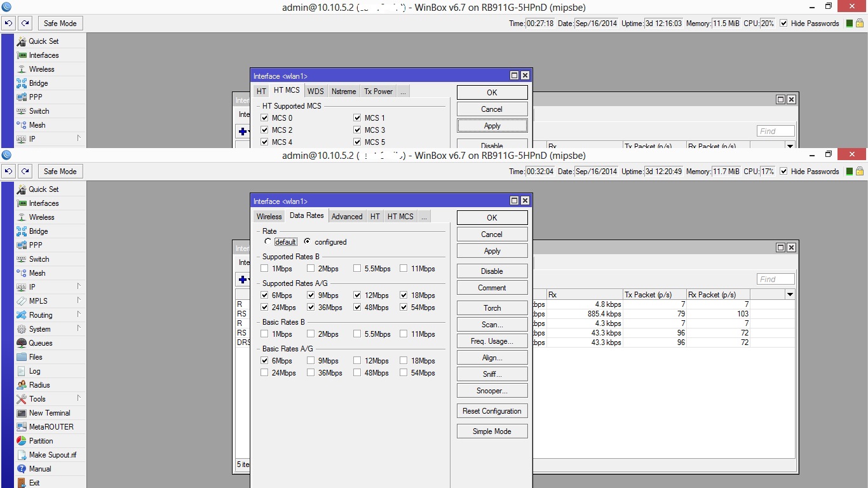
Task: Click the Freq. Usage... button
Action: coord(492,341)
